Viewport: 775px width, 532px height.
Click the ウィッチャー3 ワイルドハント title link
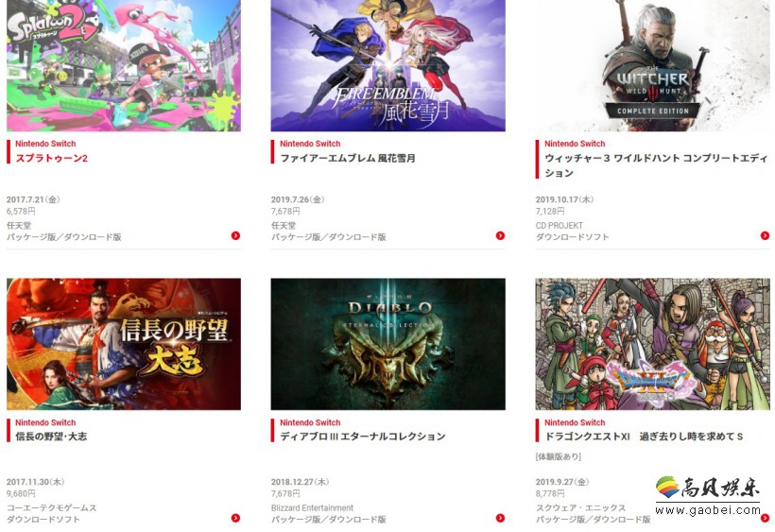coord(656,165)
